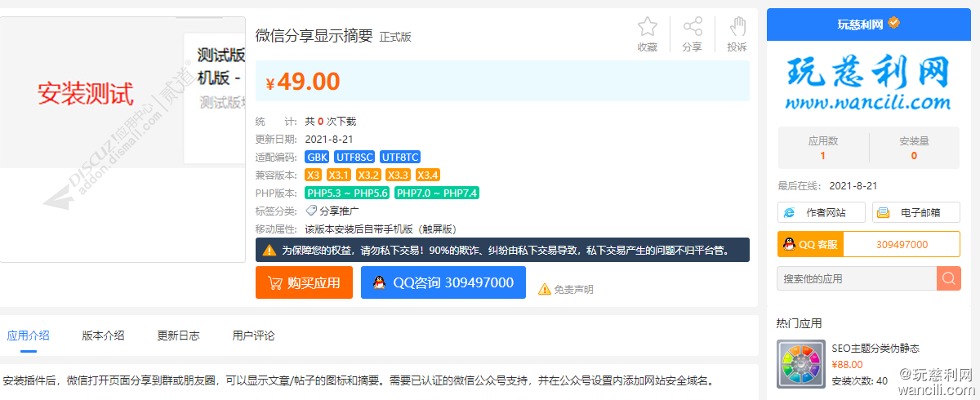This screenshot has width=980, height=400.
Task: Click the 热门应用 heading
Action: (x=799, y=323)
